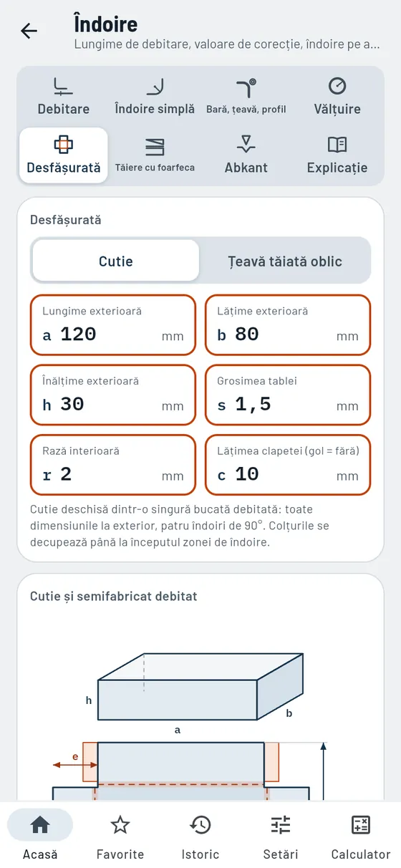Edit Lățimea clapetei field
Screen dimensions: 401x868
[288, 465]
